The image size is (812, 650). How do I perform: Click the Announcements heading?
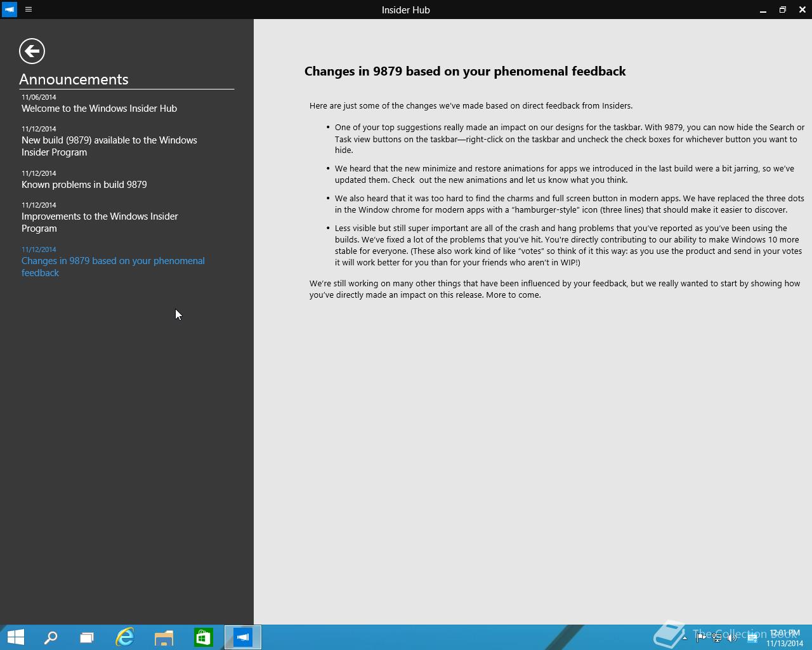pyautogui.click(x=74, y=79)
